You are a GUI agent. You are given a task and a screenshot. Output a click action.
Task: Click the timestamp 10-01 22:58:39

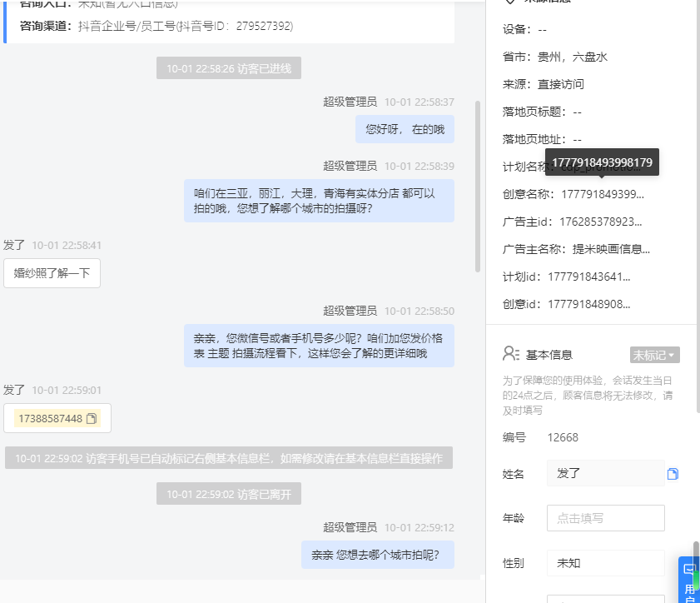tap(420, 167)
